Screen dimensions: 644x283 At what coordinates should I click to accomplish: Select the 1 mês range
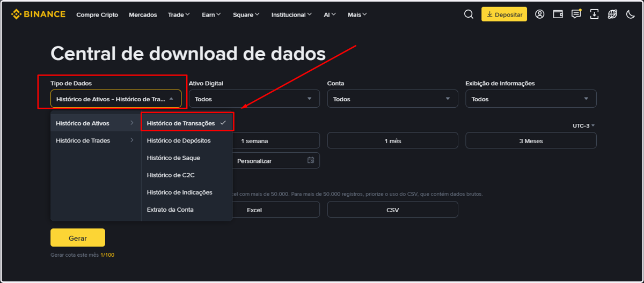393,140
